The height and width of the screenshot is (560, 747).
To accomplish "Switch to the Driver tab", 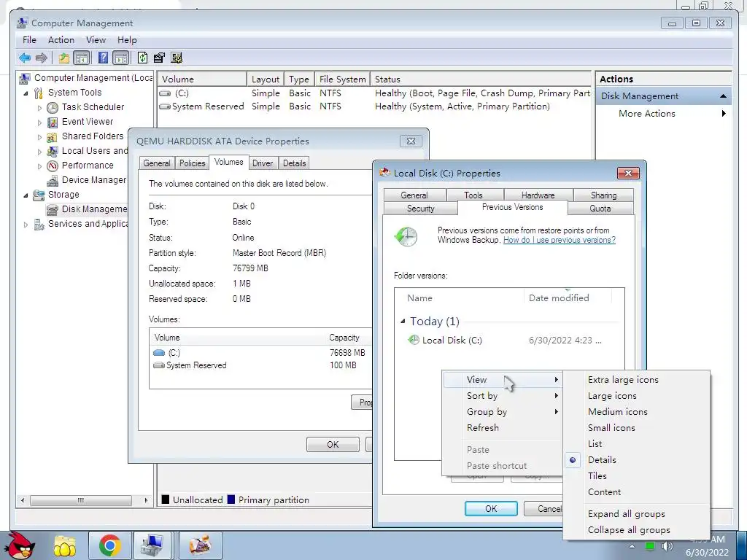I will point(263,163).
